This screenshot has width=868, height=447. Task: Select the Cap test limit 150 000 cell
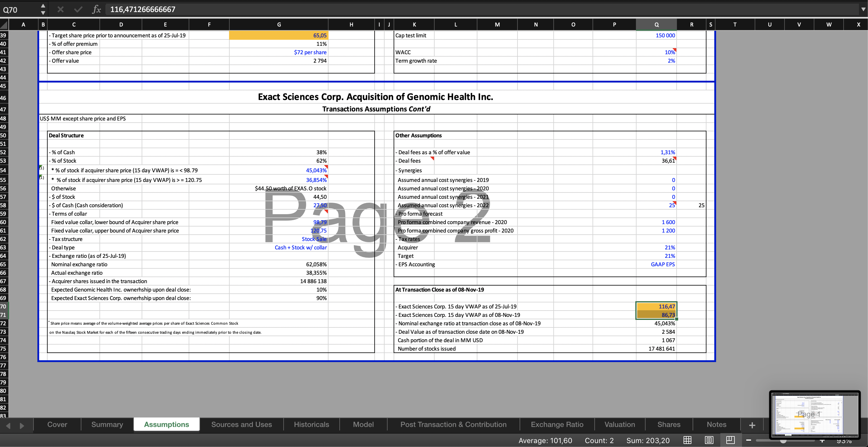pyautogui.click(x=656, y=35)
